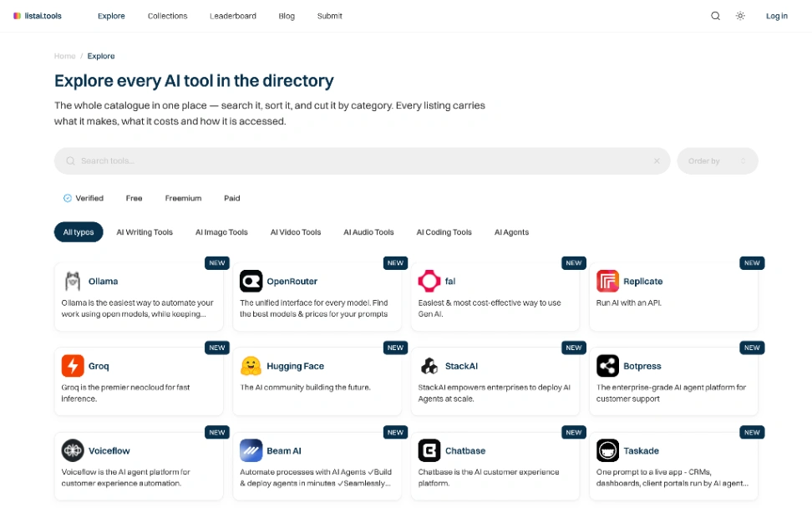The image size is (812, 508).
Task: Open Collections in the top navigation
Action: coord(168,16)
